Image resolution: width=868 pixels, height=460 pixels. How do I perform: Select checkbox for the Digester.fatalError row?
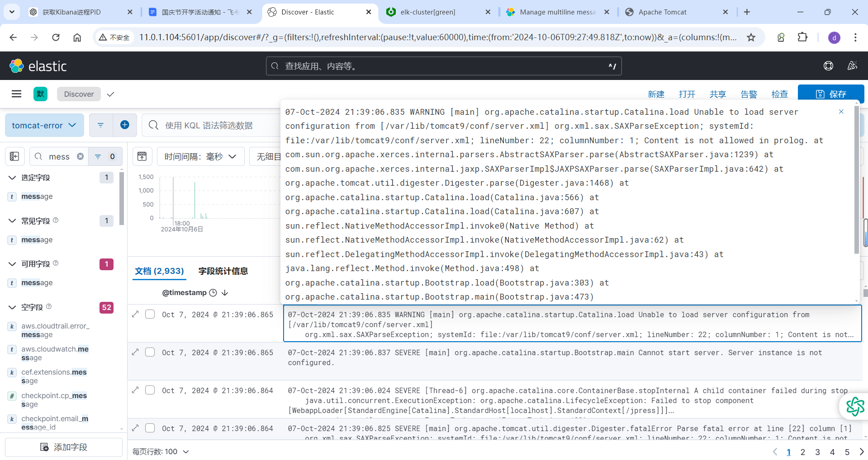click(150, 428)
